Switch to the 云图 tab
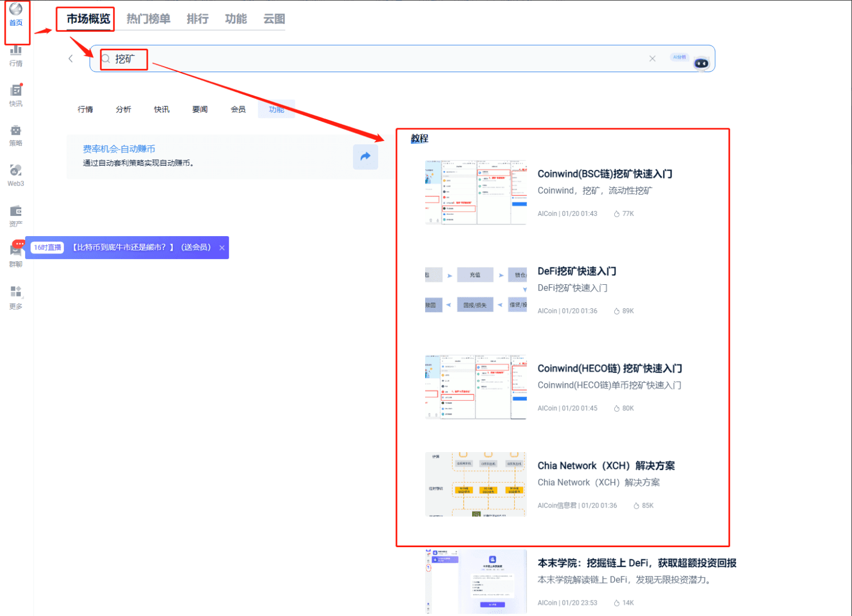The width and height of the screenshot is (852, 616). coord(274,19)
